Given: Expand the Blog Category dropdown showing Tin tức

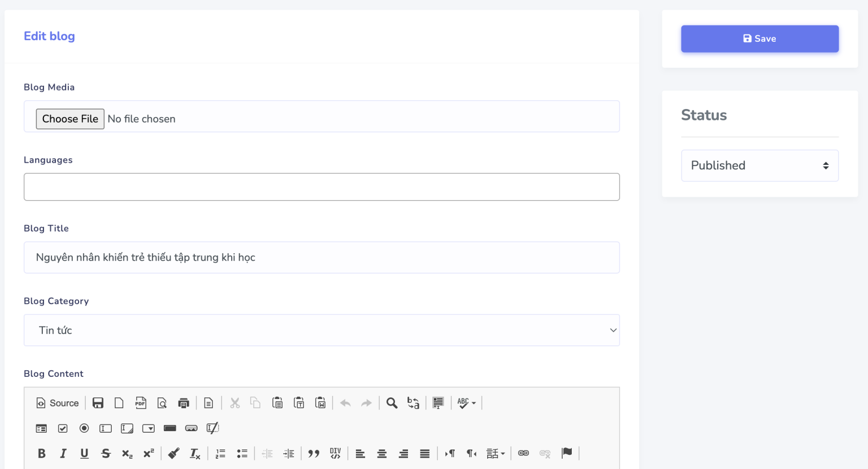Looking at the screenshot, I should pos(321,330).
